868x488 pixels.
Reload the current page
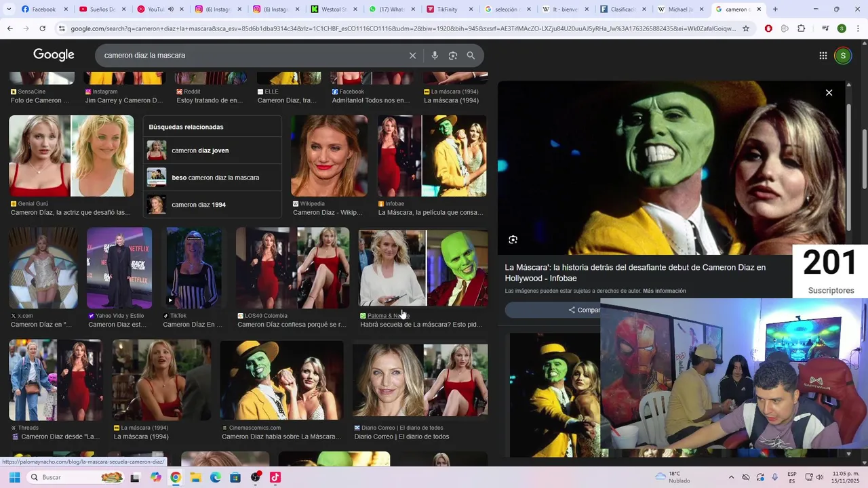tap(42, 28)
